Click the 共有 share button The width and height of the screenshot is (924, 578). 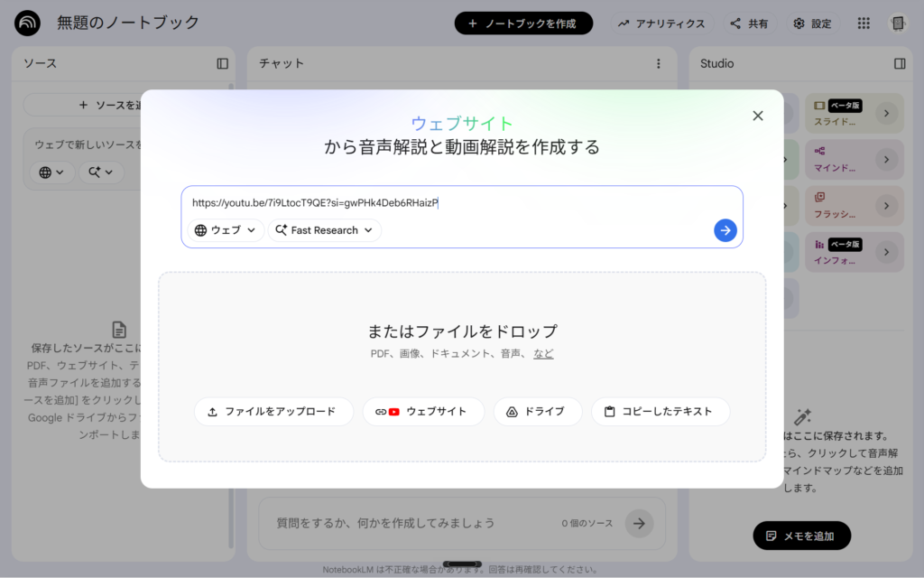tap(750, 23)
